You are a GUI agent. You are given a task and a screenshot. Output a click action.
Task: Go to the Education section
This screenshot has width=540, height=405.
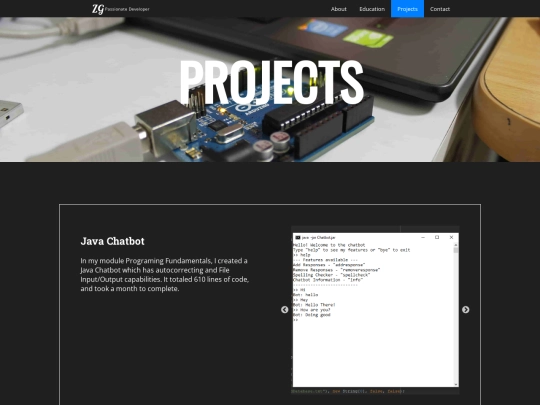[x=372, y=9]
